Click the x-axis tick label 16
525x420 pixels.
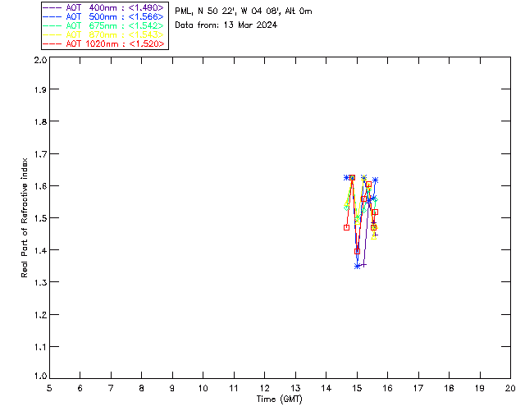coord(387,388)
